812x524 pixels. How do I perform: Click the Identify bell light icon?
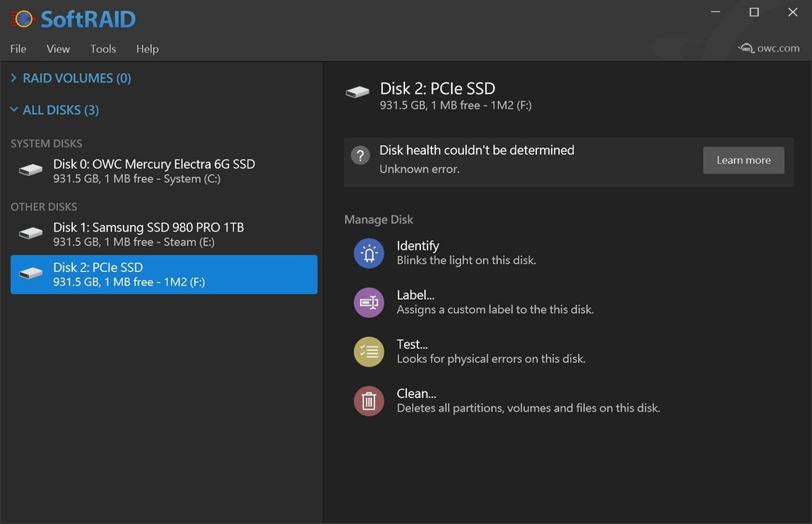coord(369,253)
